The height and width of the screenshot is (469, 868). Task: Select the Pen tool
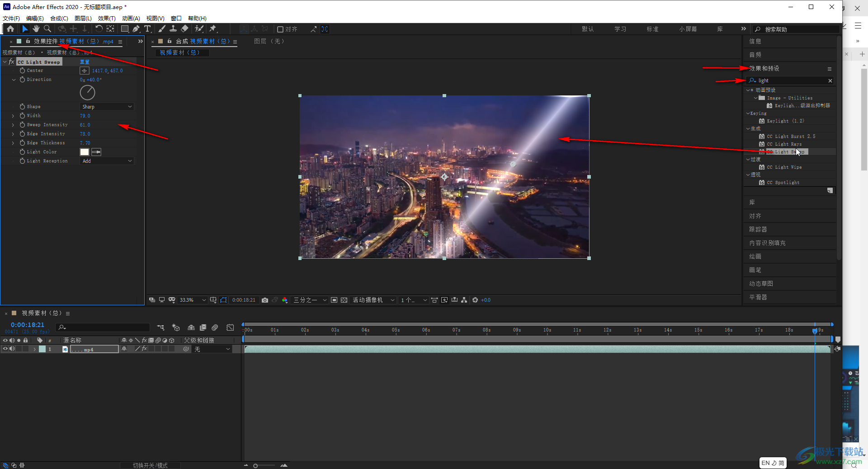click(x=136, y=29)
